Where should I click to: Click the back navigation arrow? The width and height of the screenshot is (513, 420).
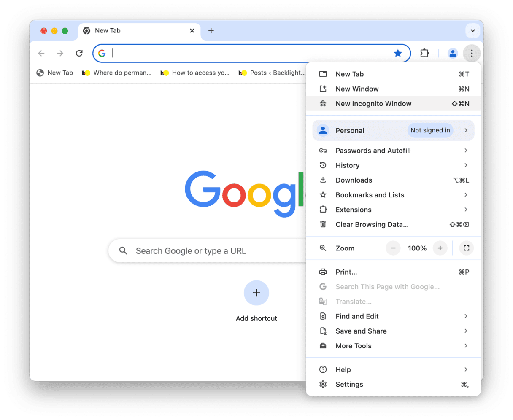[41, 53]
